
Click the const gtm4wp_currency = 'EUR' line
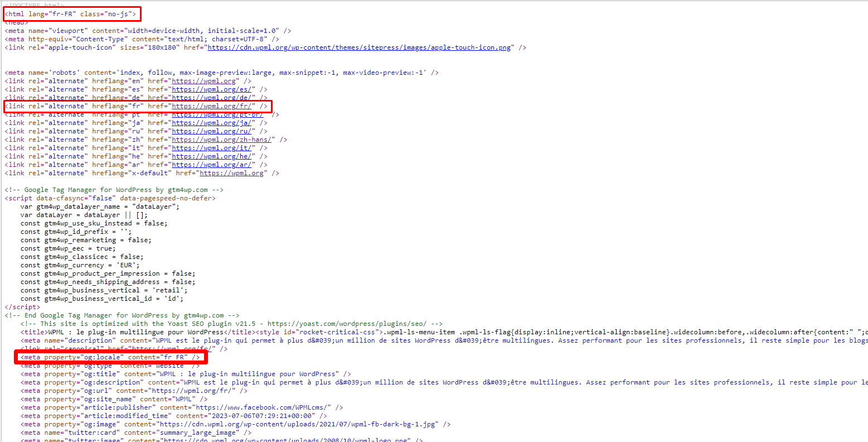tap(80, 265)
